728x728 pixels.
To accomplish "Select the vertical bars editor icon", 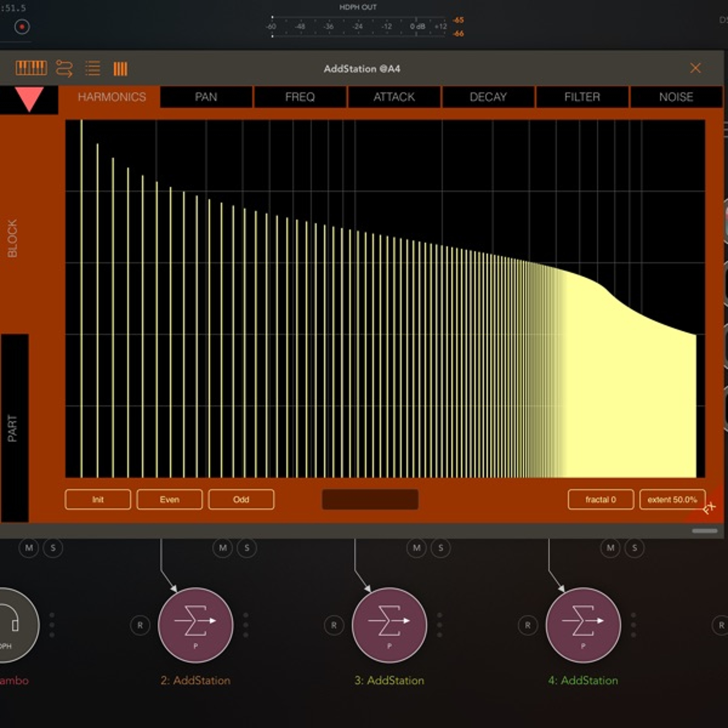I will [121, 69].
